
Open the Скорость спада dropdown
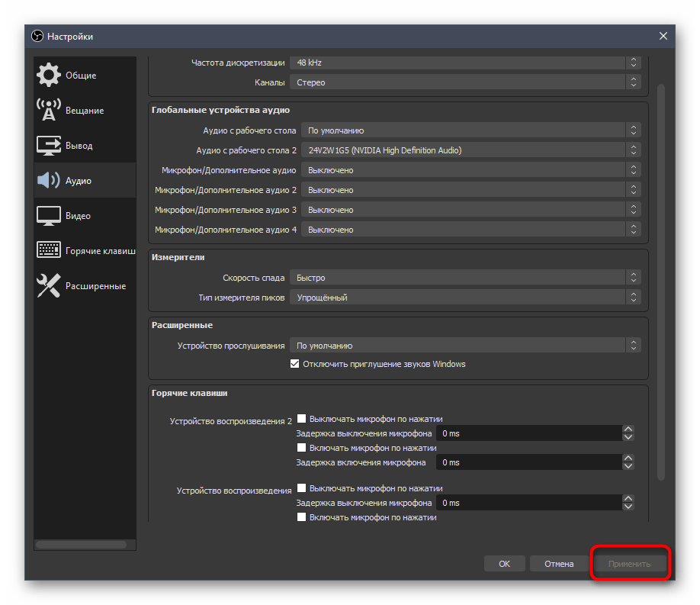click(x=465, y=278)
